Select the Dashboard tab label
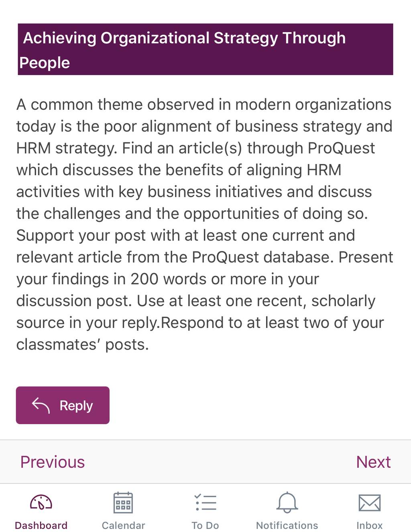 (x=41, y=525)
